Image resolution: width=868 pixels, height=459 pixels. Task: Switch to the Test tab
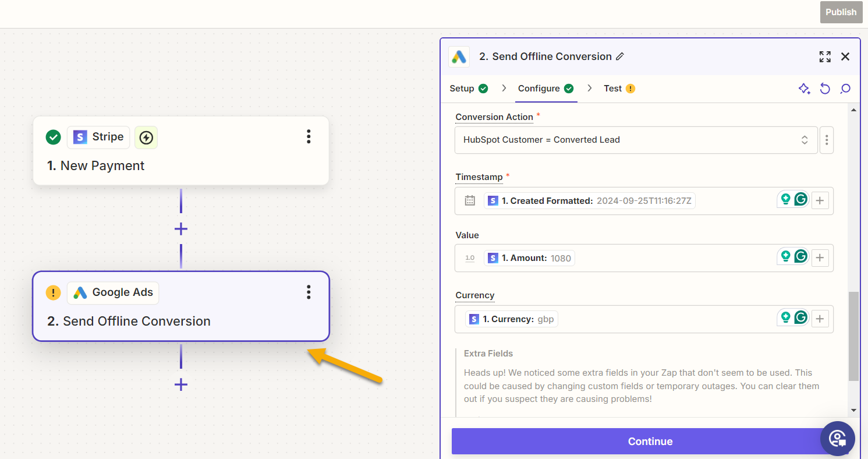pyautogui.click(x=619, y=89)
